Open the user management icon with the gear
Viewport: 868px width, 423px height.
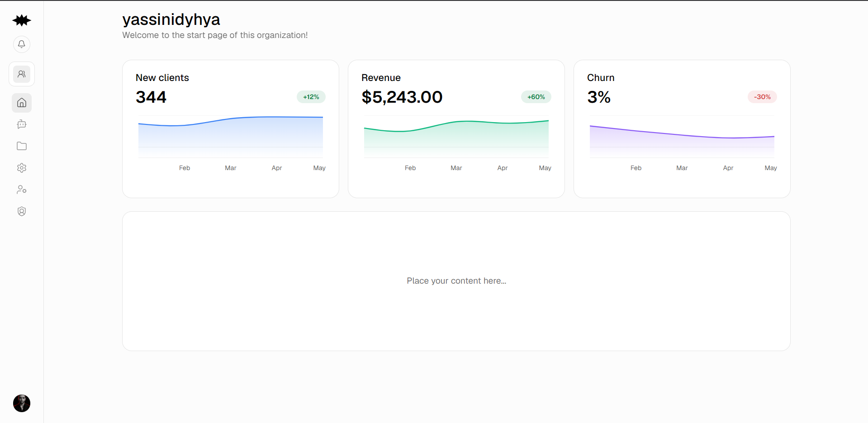22,190
